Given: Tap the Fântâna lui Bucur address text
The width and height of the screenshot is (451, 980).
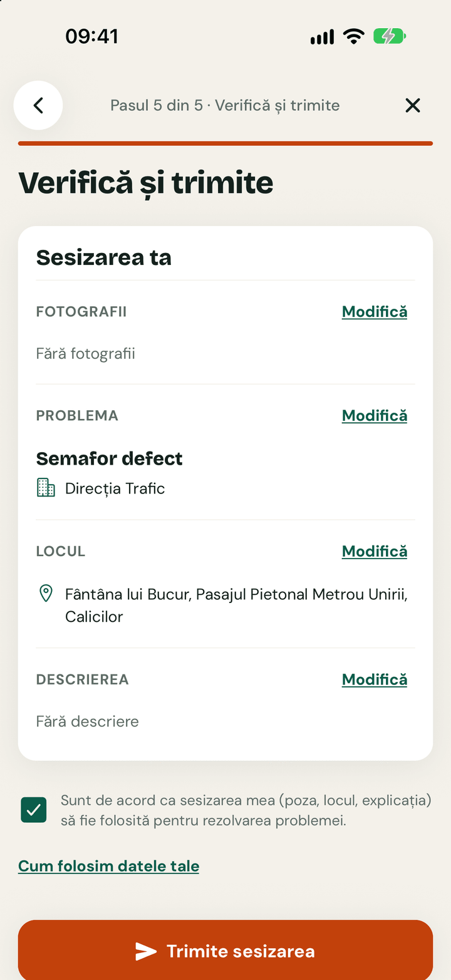Looking at the screenshot, I should (237, 606).
